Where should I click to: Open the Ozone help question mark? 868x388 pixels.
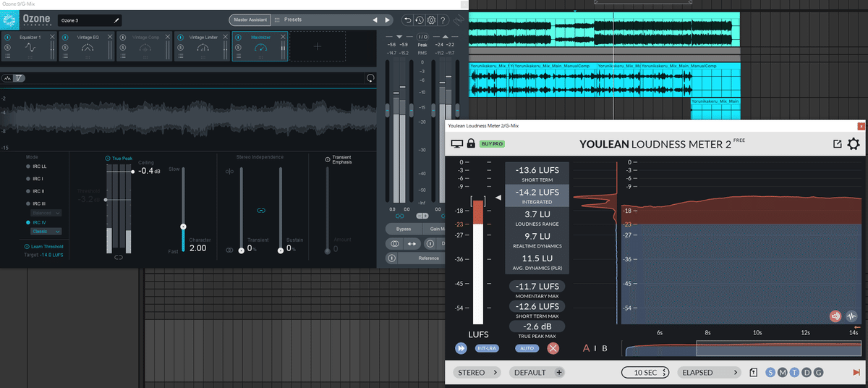443,20
